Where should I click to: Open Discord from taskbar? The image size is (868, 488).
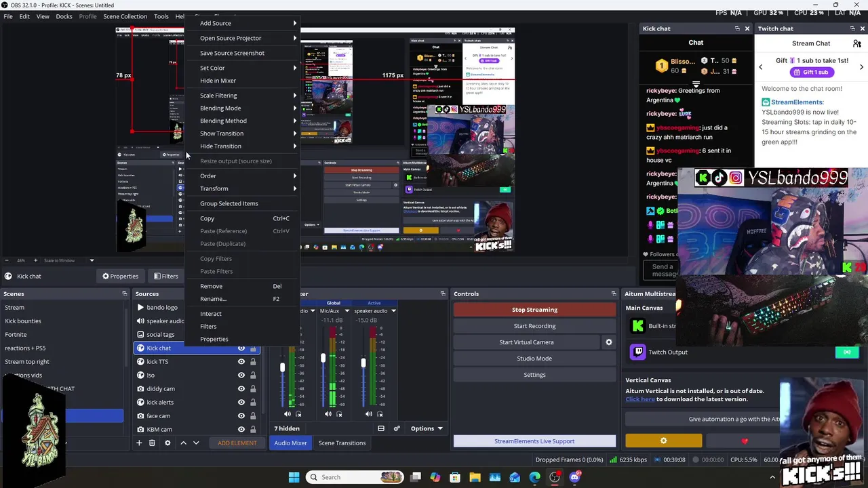[x=575, y=477]
